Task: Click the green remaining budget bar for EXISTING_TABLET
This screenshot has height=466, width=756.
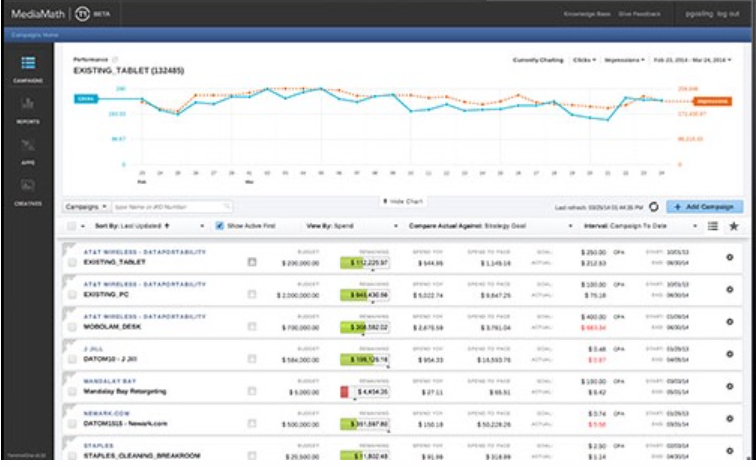Action: point(365,263)
